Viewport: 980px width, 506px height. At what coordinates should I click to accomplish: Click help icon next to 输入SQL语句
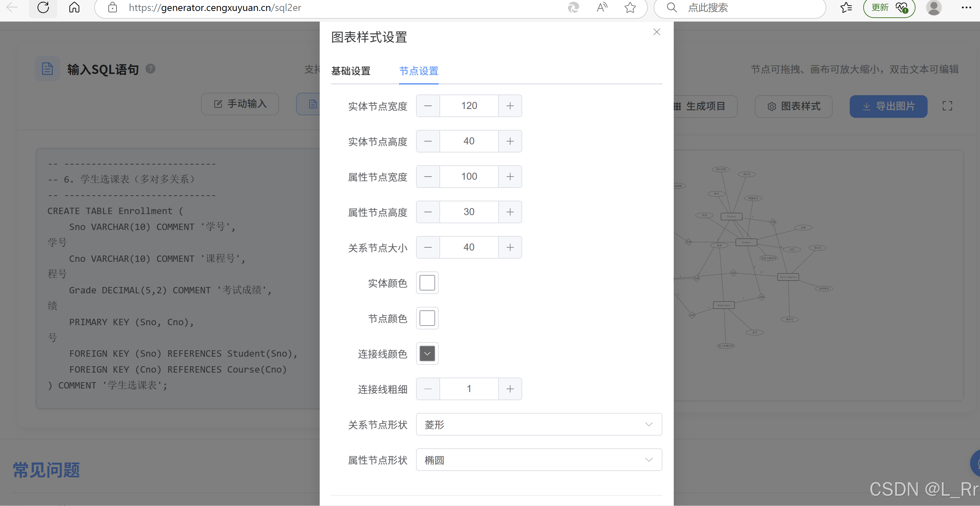(151, 69)
